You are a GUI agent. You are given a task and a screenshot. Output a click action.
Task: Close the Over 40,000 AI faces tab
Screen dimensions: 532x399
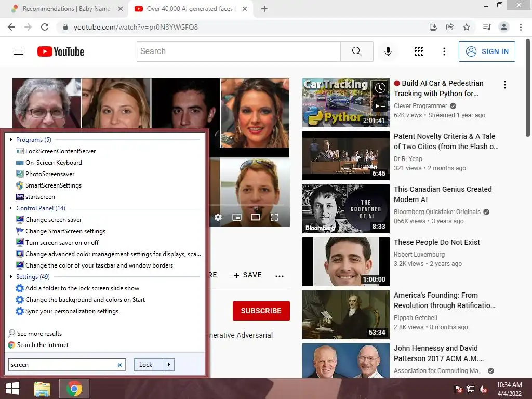click(245, 9)
